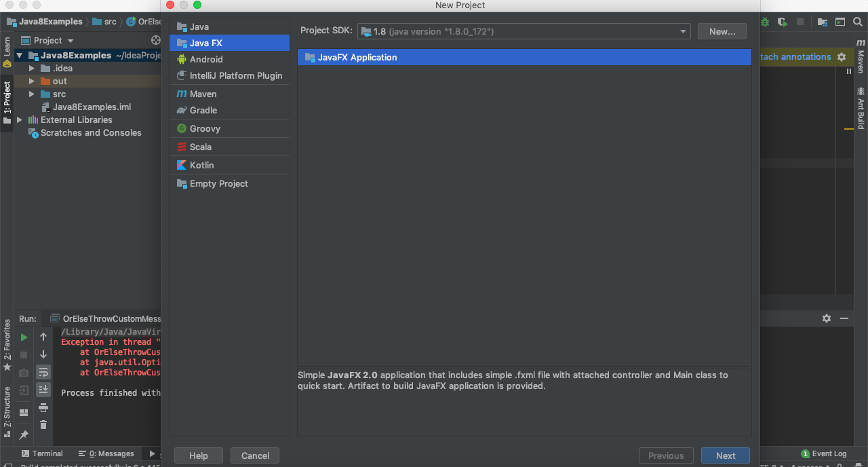
Task: Pick Scala project type
Action: coord(229,147)
